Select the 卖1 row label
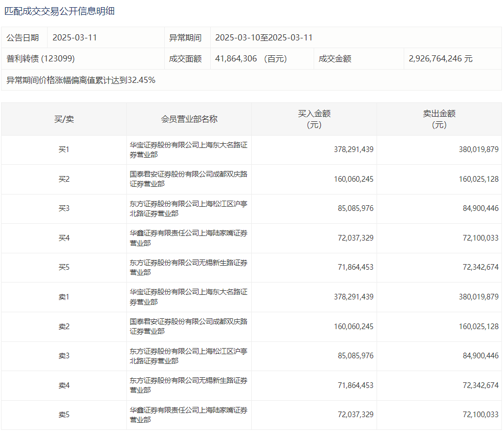Viewport: 504px width, 432px height. point(64,297)
